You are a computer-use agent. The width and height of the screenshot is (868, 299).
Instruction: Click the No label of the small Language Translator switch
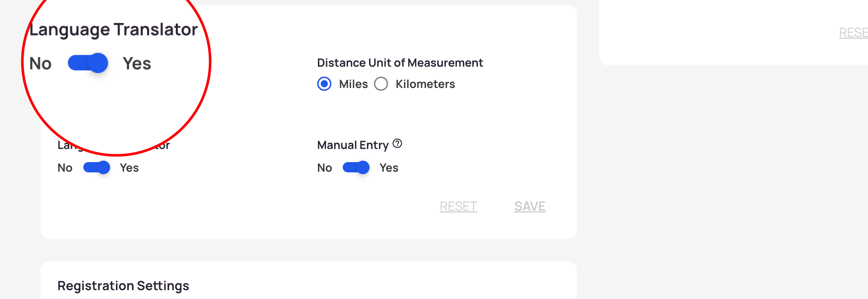coord(65,168)
